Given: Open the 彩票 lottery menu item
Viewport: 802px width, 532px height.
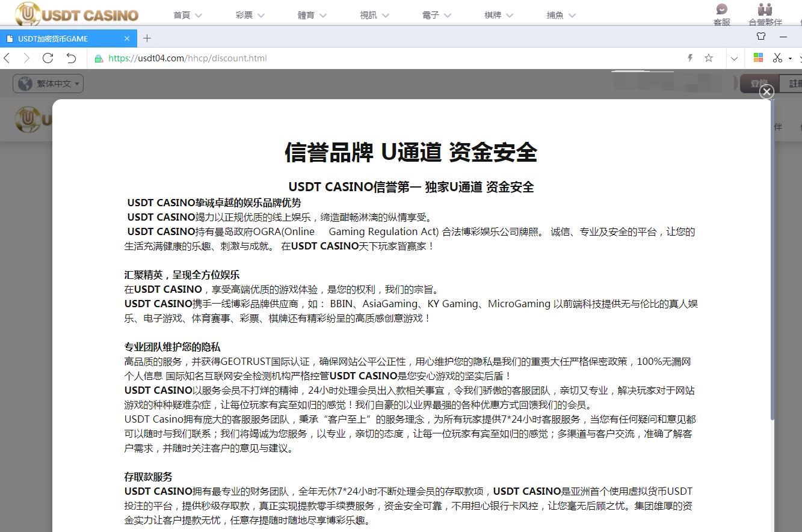Looking at the screenshot, I should click(x=244, y=16).
